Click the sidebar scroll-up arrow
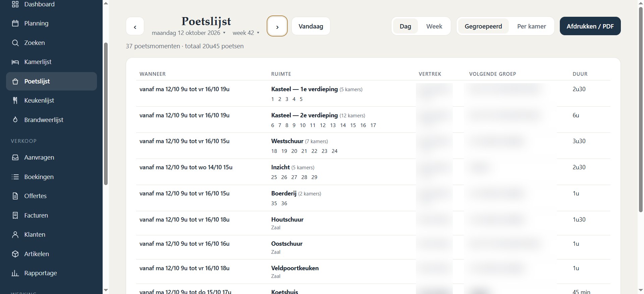Screen dimensions: 644x294 [x=106, y=3]
